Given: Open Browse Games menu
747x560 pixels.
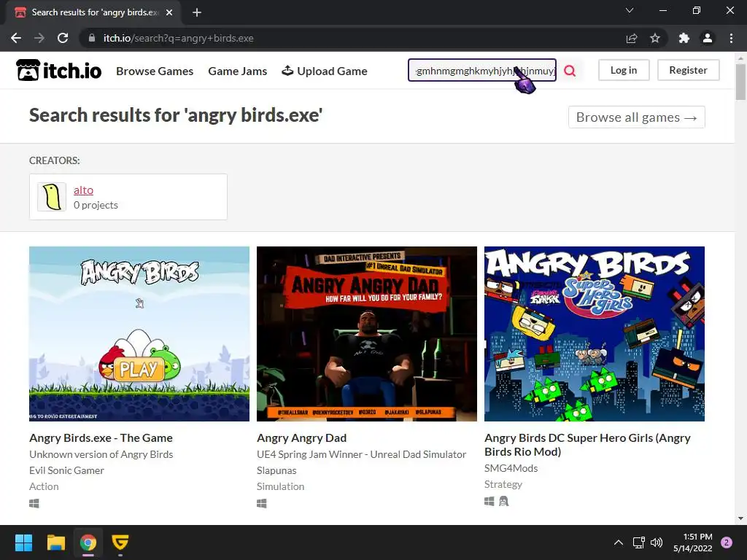Looking at the screenshot, I should (155, 71).
